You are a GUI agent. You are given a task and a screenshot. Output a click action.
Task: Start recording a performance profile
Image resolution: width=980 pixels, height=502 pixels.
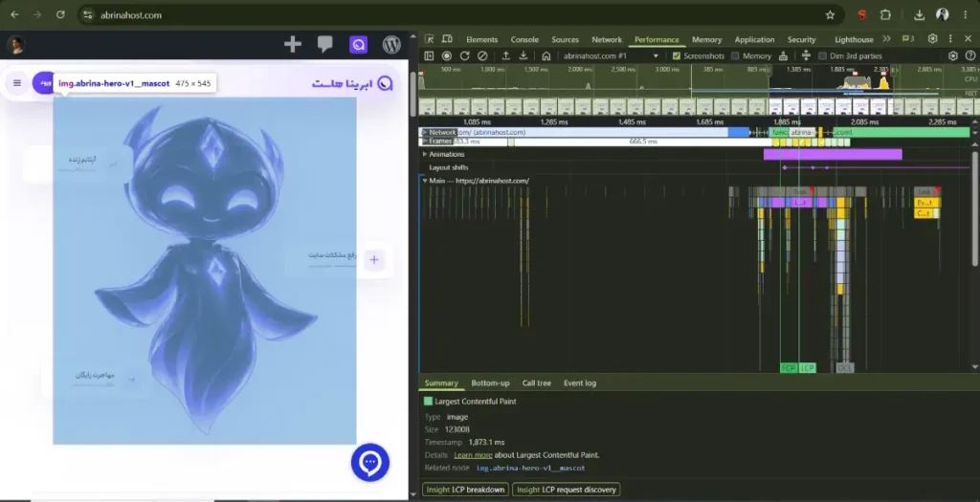[446, 55]
